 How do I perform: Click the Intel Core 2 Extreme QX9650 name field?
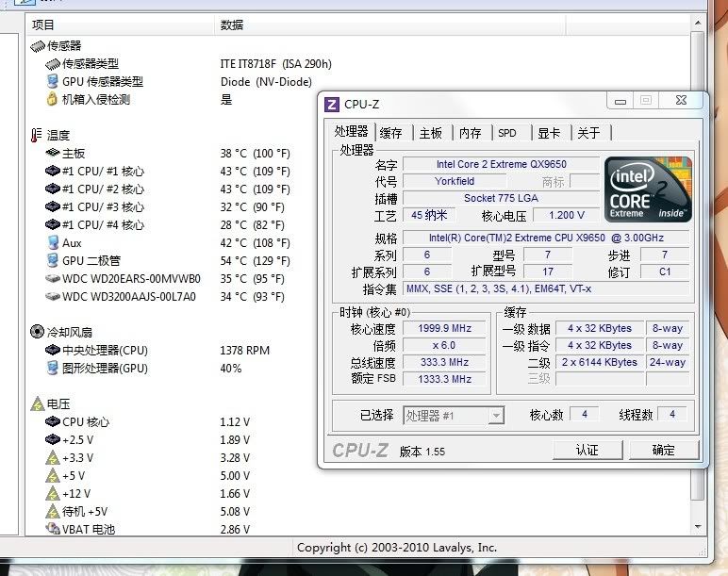click(502, 164)
